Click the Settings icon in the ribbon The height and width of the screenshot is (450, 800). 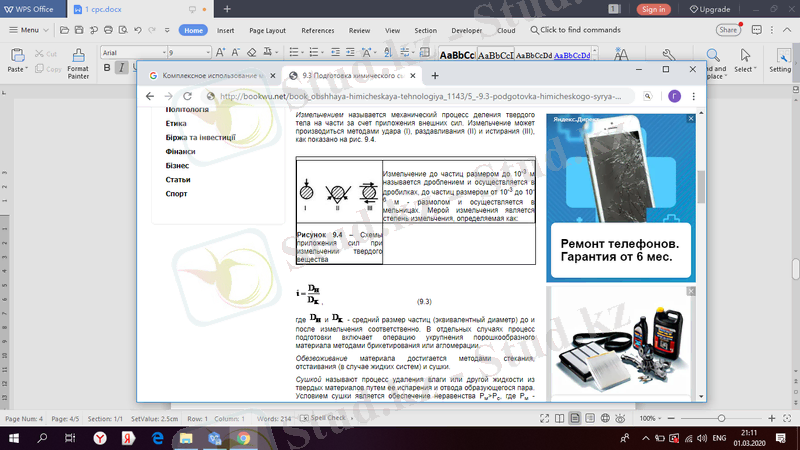780,62
